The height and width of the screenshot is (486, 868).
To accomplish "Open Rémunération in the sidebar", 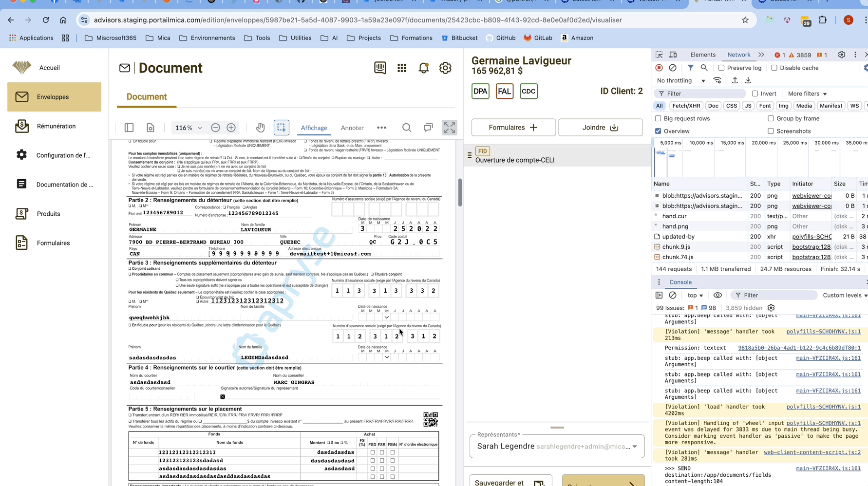I will coord(54,126).
